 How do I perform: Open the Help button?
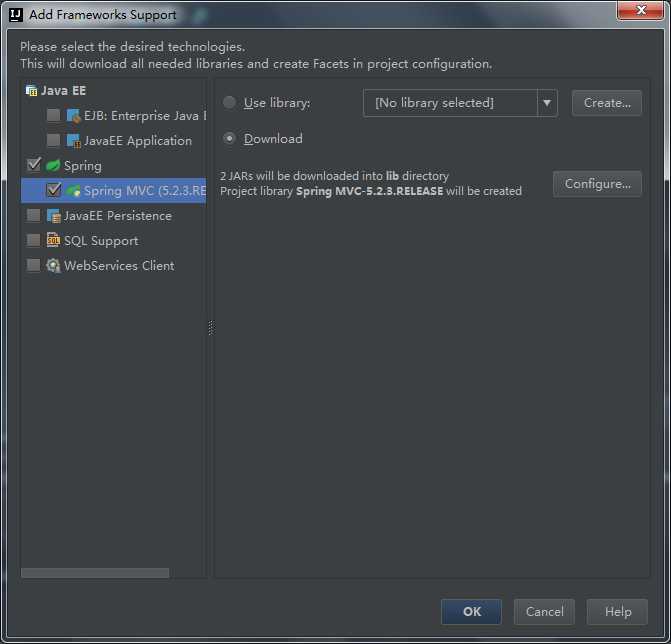point(618,612)
